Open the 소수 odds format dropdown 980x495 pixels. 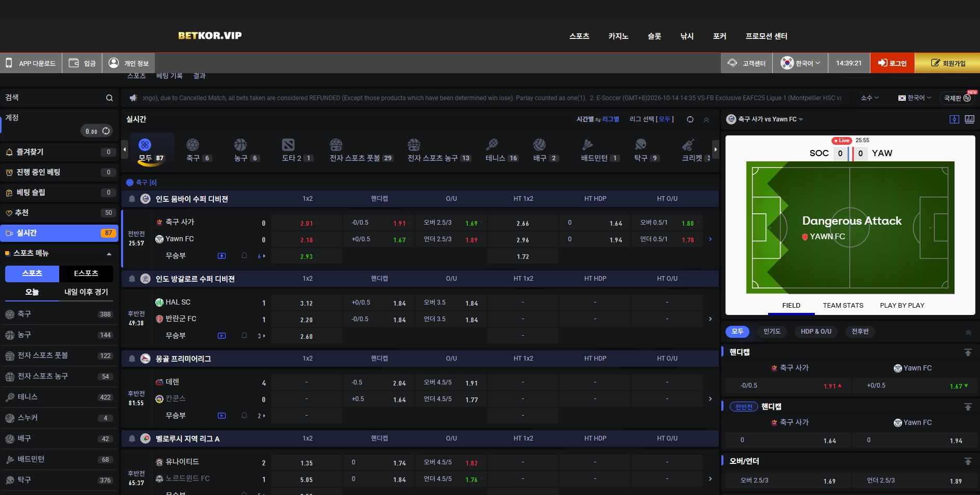870,98
